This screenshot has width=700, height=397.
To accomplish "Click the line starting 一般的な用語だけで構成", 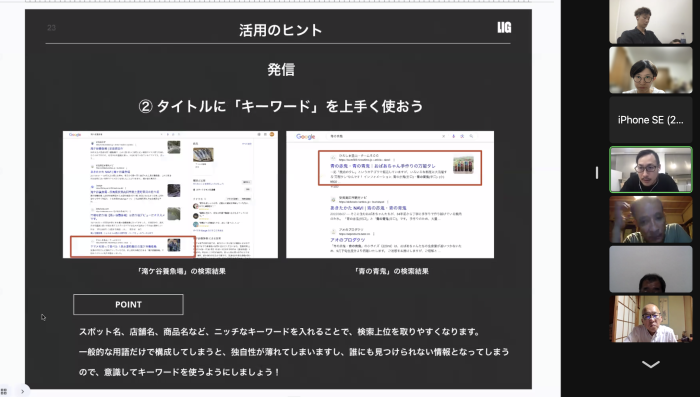I will pos(294,352).
